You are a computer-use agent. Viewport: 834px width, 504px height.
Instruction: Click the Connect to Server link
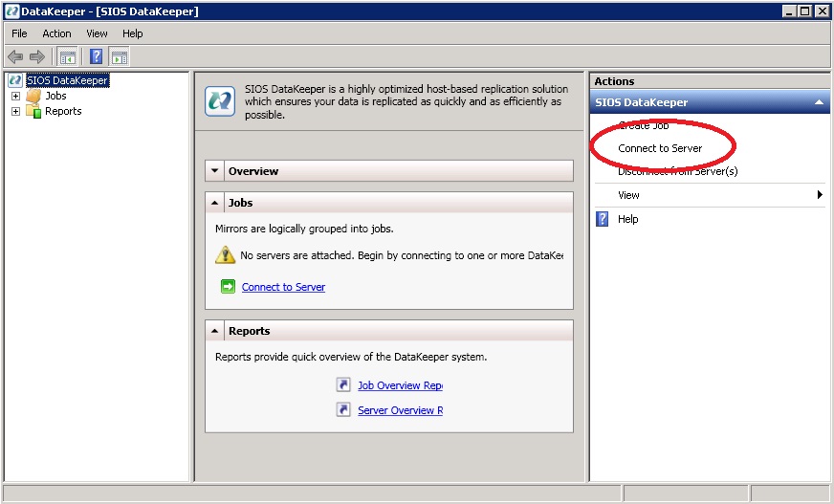coord(283,287)
